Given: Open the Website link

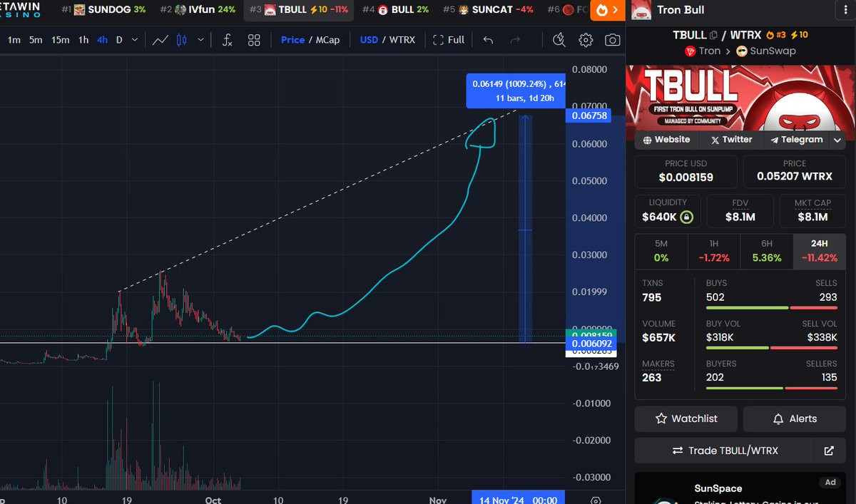Looking at the screenshot, I should 667,140.
